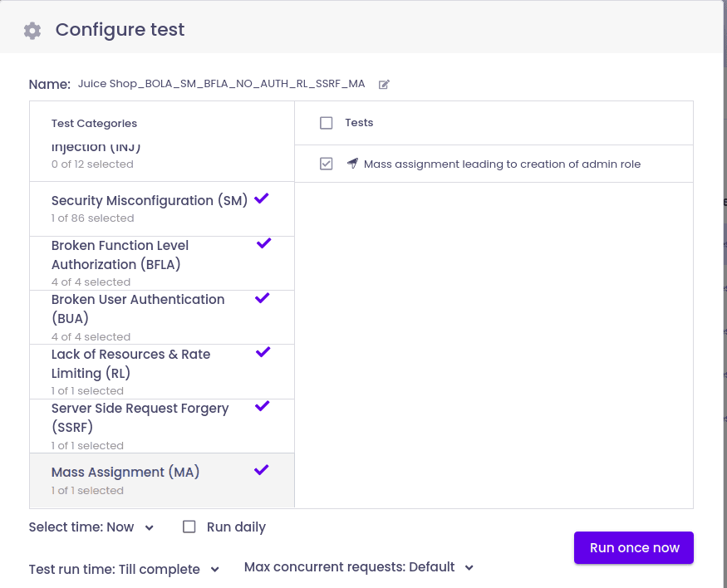Click the test name text field

[x=221, y=84]
